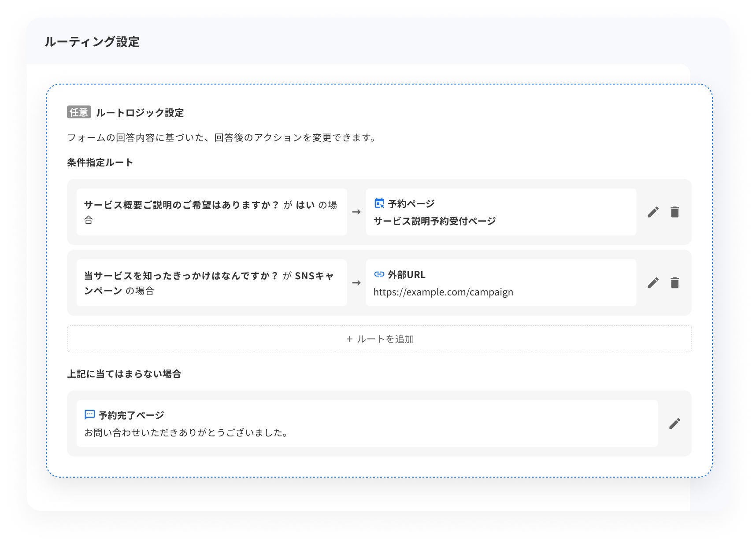Click the 外部URL action card
Screen dimensions: 756x546
[x=501, y=282]
